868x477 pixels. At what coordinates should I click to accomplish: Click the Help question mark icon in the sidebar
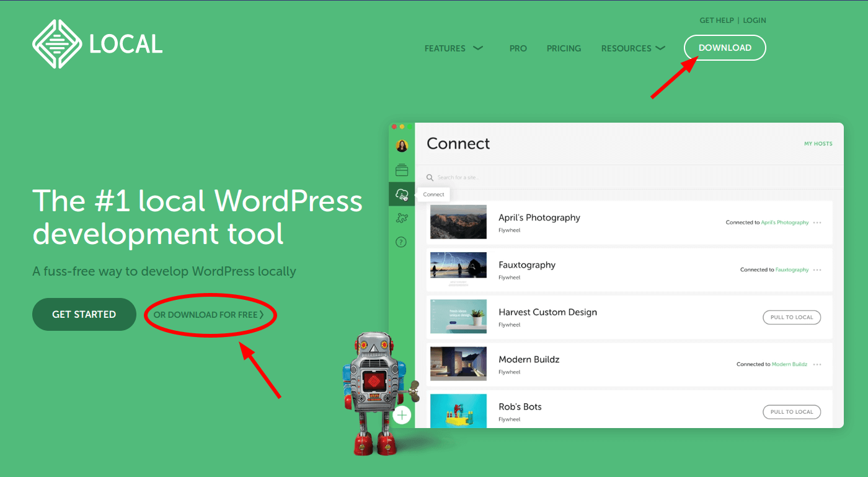coord(402,242)
